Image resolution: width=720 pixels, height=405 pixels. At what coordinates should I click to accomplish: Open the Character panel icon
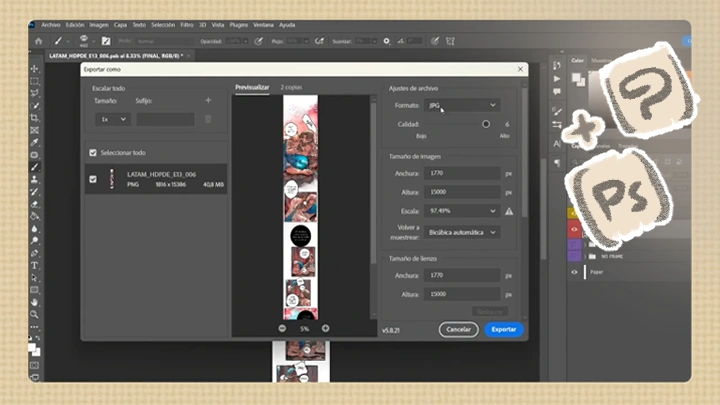pyautogui.click(x=557, y=144)
